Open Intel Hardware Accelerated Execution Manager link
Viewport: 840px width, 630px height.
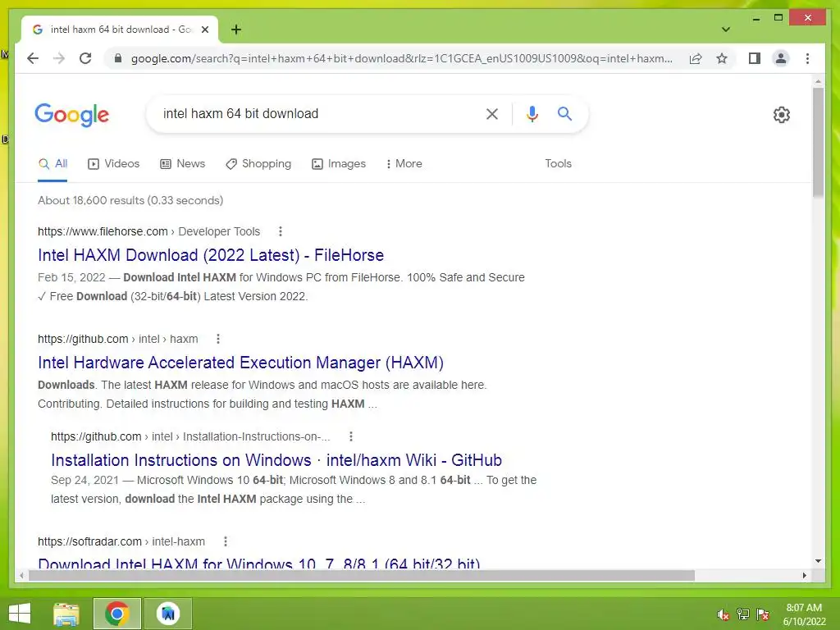[240, 363]
